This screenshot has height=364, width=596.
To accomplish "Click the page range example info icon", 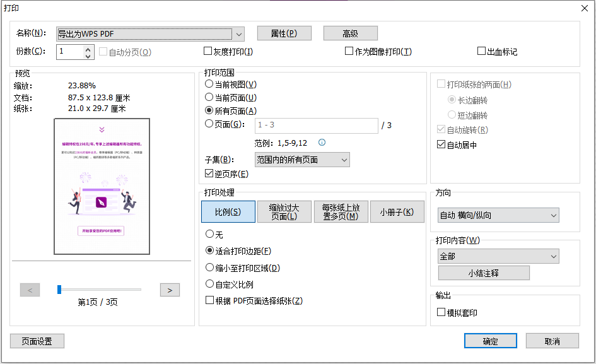I will [322, 141].
